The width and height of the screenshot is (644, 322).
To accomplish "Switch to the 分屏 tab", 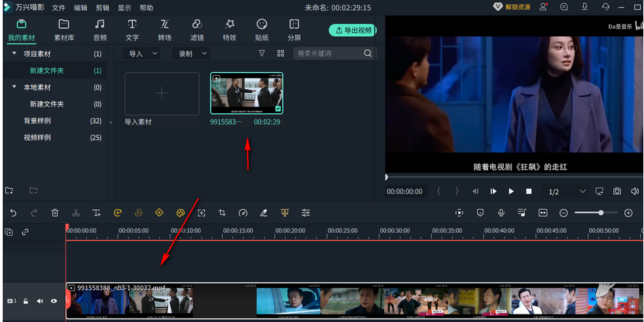I will point(294,30).
